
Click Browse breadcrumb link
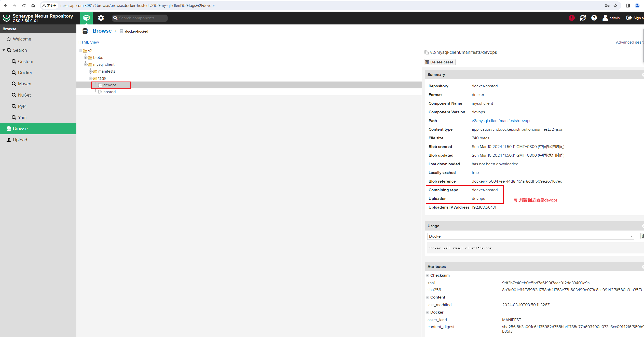pyautogui.click(x=102, y=31)
